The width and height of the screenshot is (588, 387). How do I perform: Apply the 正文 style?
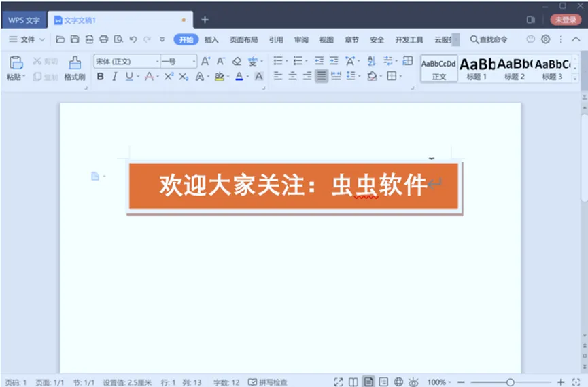[438, 69]
